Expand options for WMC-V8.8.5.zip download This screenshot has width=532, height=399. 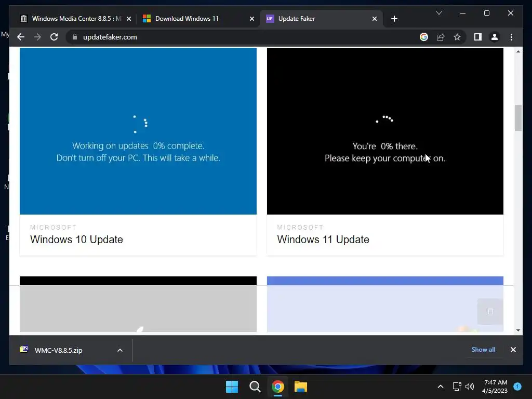[120, 350]
